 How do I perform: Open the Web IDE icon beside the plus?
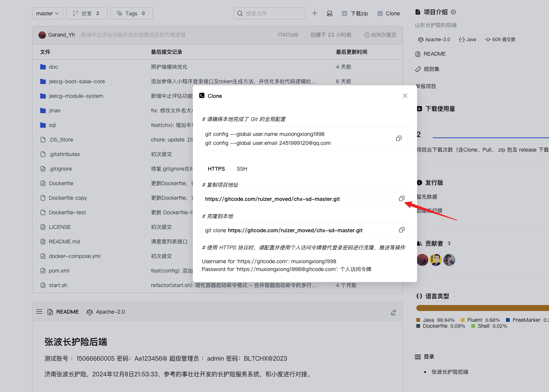point(330,13)
